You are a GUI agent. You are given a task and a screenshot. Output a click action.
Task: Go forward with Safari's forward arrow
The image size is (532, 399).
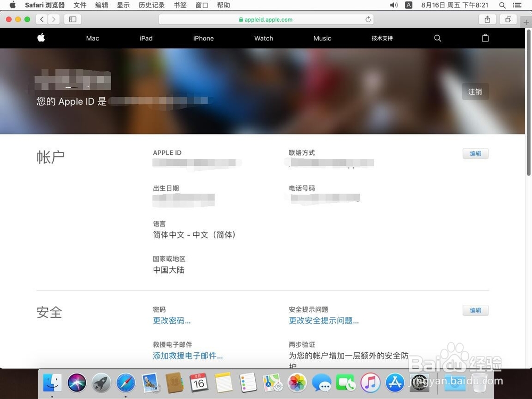[54, 19]
